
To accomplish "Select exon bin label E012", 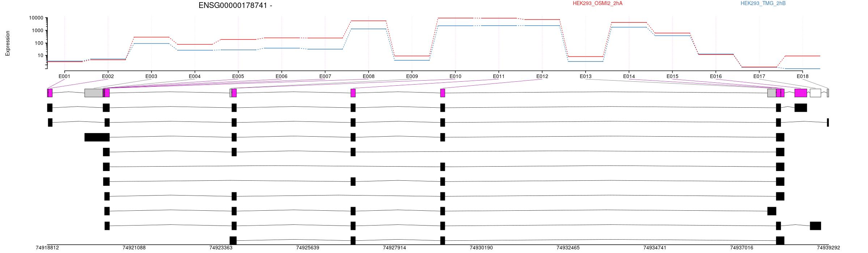I will tap(542, 76).
